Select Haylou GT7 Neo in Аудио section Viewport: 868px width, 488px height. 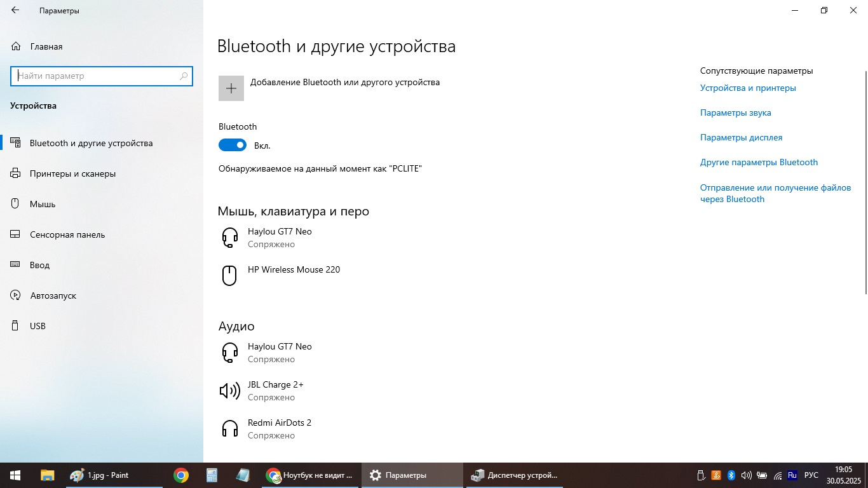(280, 353)
